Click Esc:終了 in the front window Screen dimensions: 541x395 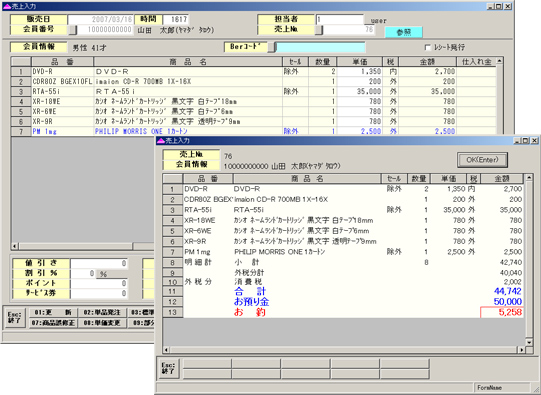(x=169, y=369)
